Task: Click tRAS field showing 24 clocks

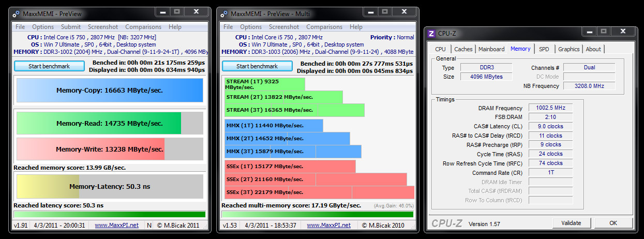Action: click(x=551, y=154)
